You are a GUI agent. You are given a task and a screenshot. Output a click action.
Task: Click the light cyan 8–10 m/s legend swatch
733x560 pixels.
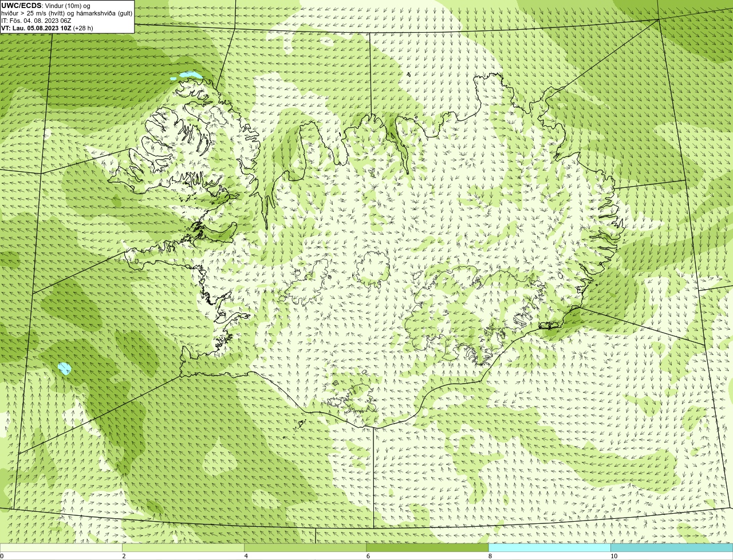550,548
